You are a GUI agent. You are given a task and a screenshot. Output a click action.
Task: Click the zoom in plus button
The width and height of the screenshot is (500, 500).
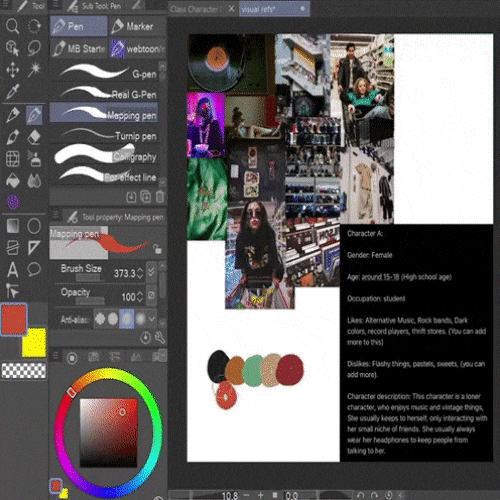click(x=260, y=495)
